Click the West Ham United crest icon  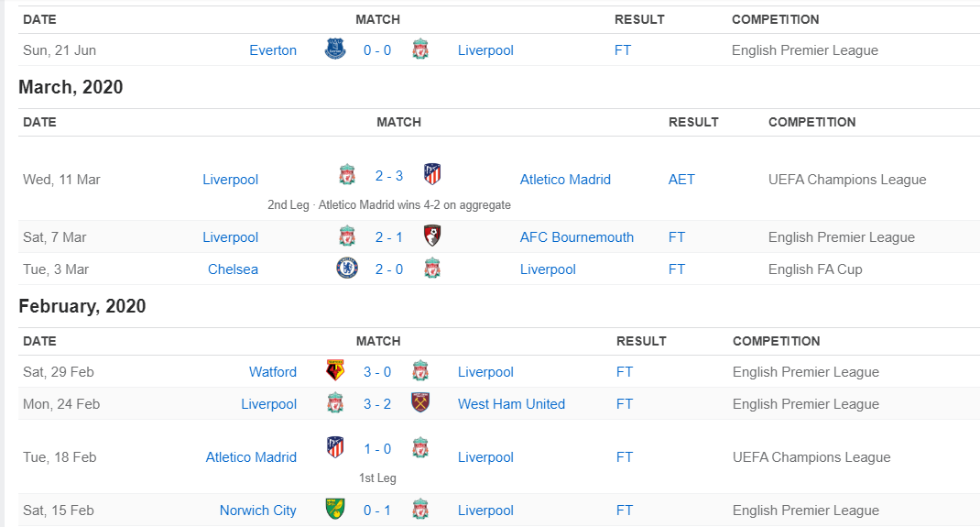(420, 402)
